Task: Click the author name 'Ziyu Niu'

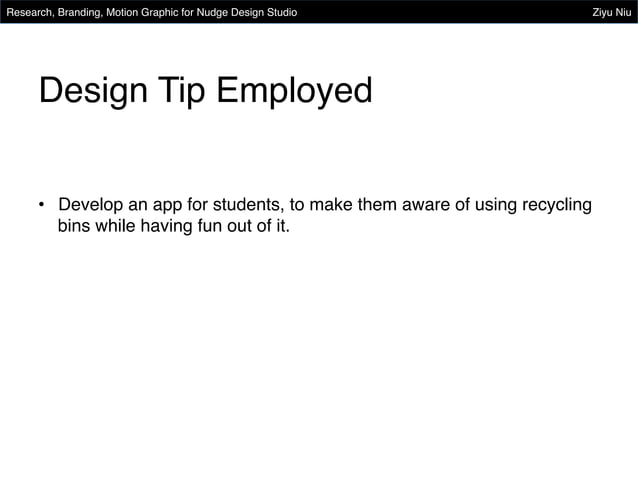Action: [x=612, y=12]
